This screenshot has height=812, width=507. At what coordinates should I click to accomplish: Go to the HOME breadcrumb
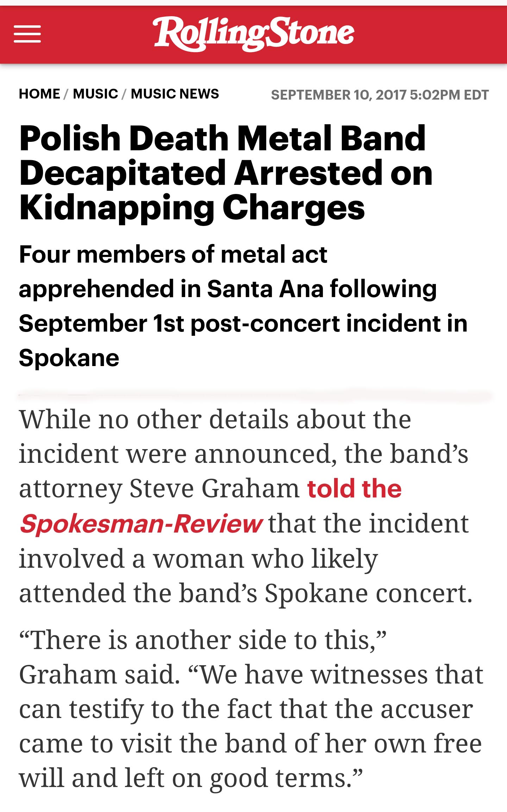click(39, 94)
